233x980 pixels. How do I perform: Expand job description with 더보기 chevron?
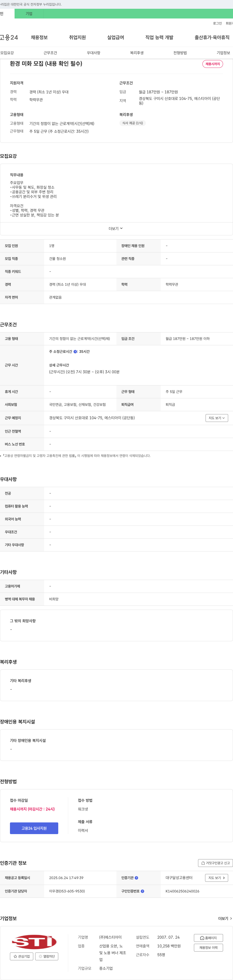point(116,229)
